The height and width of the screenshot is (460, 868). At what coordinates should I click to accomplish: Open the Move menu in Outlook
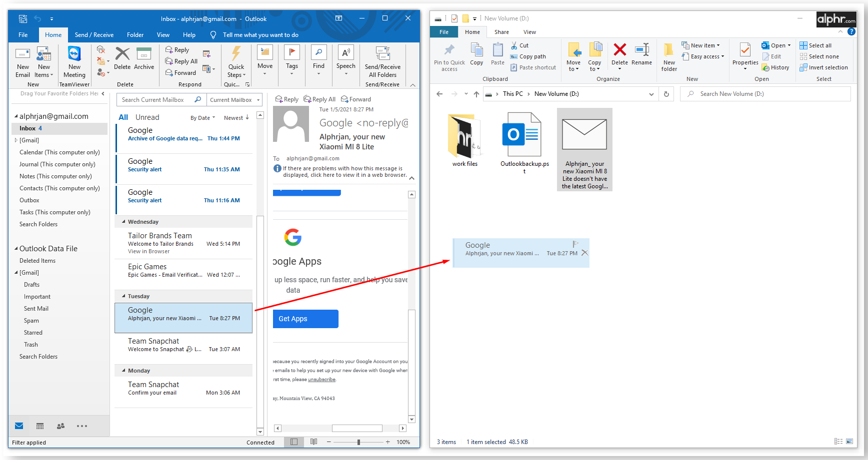[265, 60]
